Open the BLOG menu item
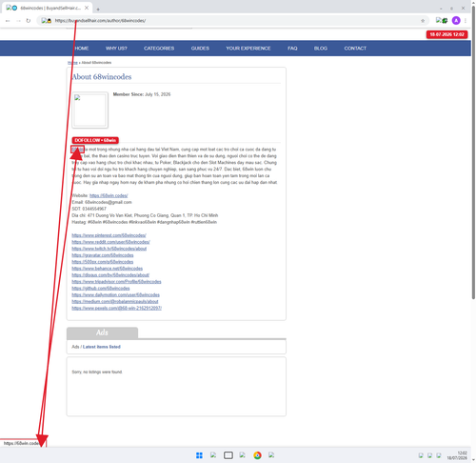 [321, 49]
